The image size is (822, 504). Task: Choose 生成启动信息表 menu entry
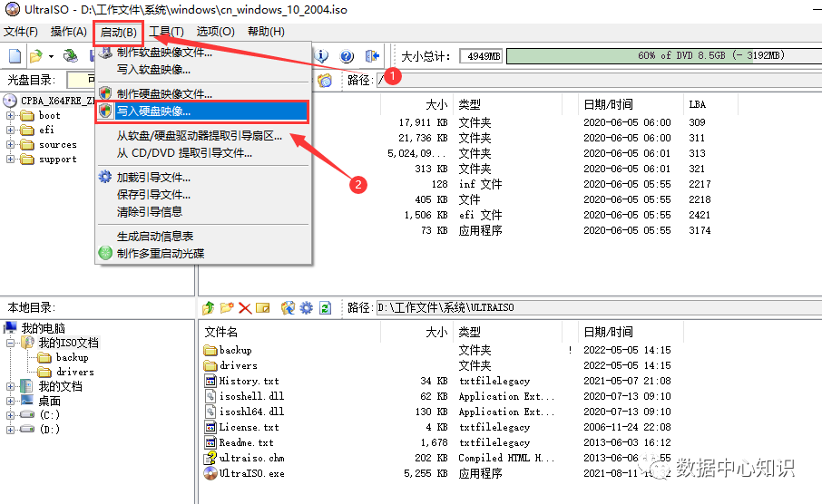pos(203,236)
